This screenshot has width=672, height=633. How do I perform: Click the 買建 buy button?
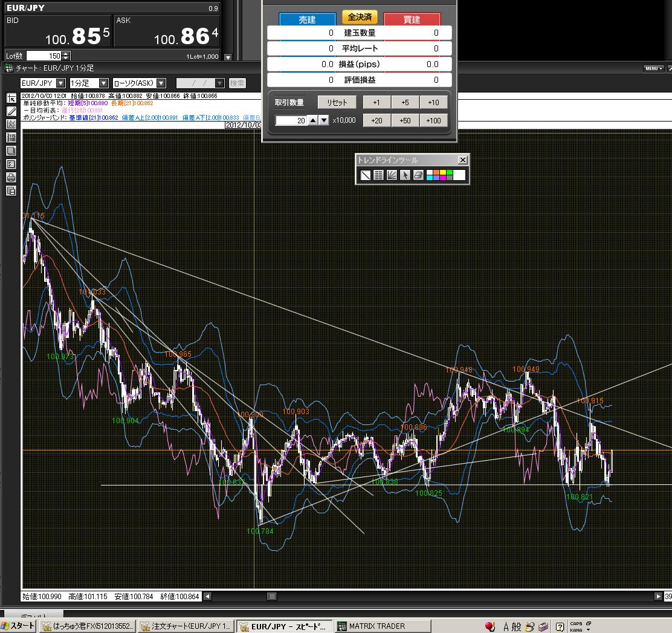[x=412, y=20]
